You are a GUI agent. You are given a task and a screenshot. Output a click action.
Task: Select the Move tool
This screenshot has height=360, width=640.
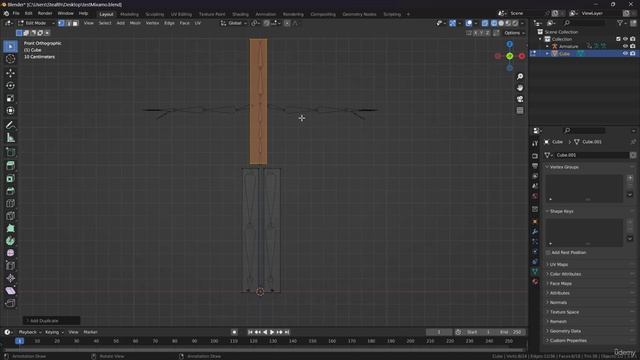[x=10, y=73]
